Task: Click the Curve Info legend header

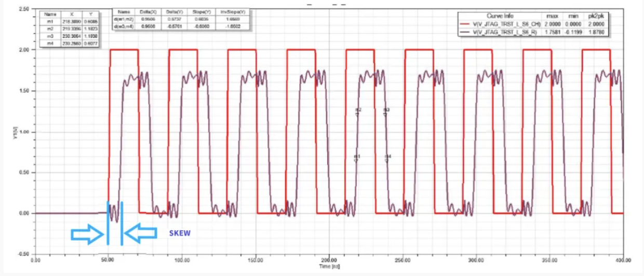Action: click(x=500, y=16)
